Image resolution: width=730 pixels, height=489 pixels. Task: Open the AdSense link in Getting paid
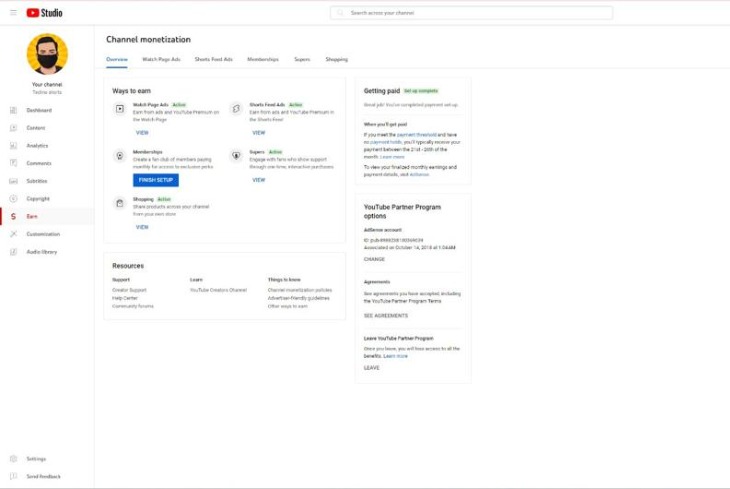[x=419, y=175]
